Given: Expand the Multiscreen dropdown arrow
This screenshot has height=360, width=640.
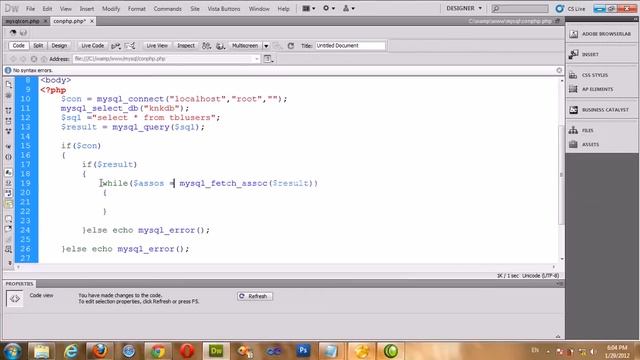Looking at the screenshot, I should coord(266,46).
